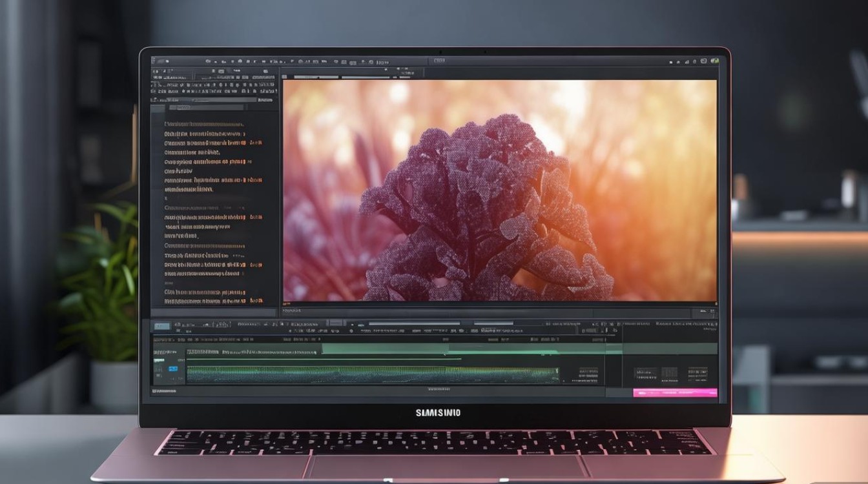Click the rightmost green icon in the top-right corner

[714, 61]
